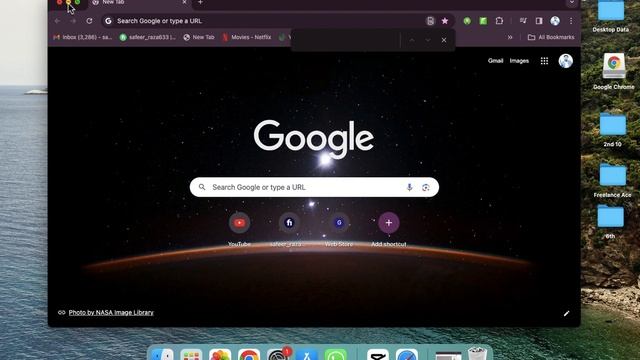Go back with the back arrow
Viewport: 640px width, 360px height.
58,21
